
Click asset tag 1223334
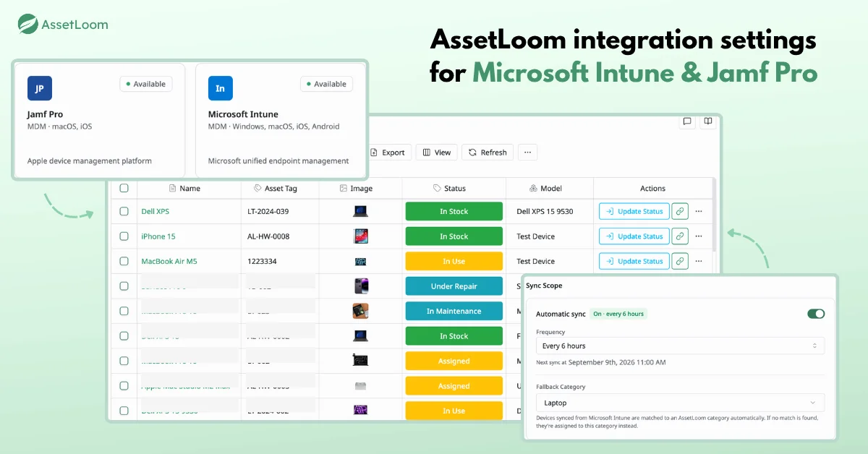(x=262, y=261)
